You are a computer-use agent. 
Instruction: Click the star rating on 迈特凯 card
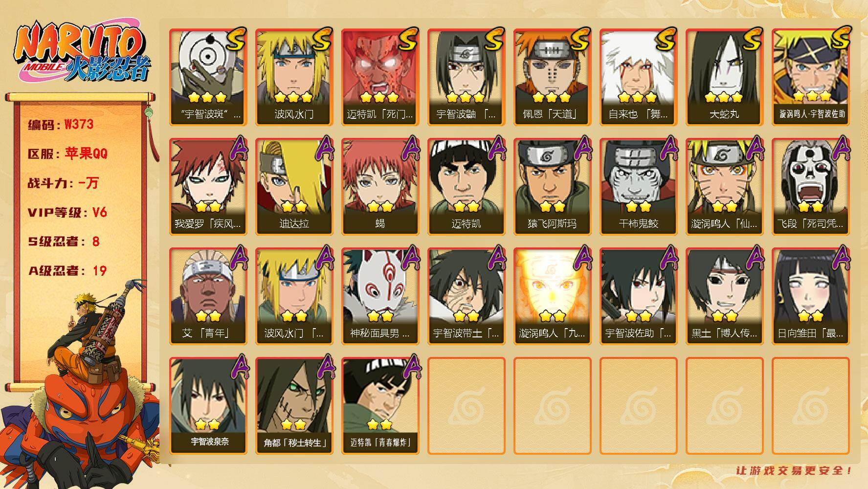tap(466, 206)
